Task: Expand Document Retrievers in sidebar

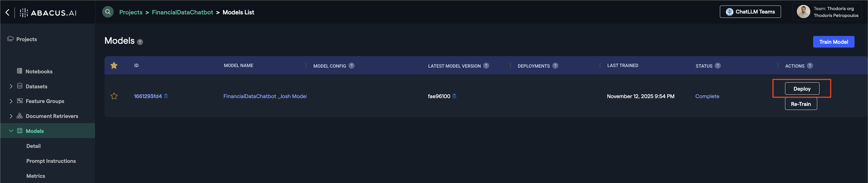Action: 11,116
